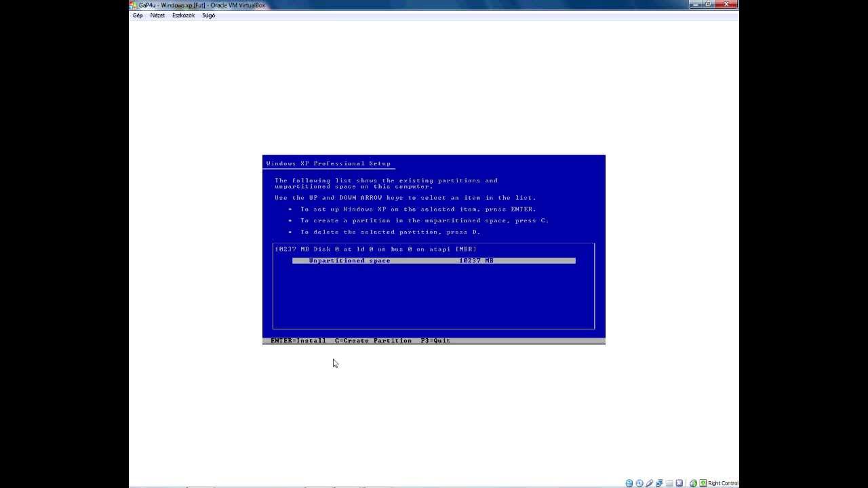868x488 pixels.
Task: Minimize the VirtualBox window
Action: click(x=696, y=4)
